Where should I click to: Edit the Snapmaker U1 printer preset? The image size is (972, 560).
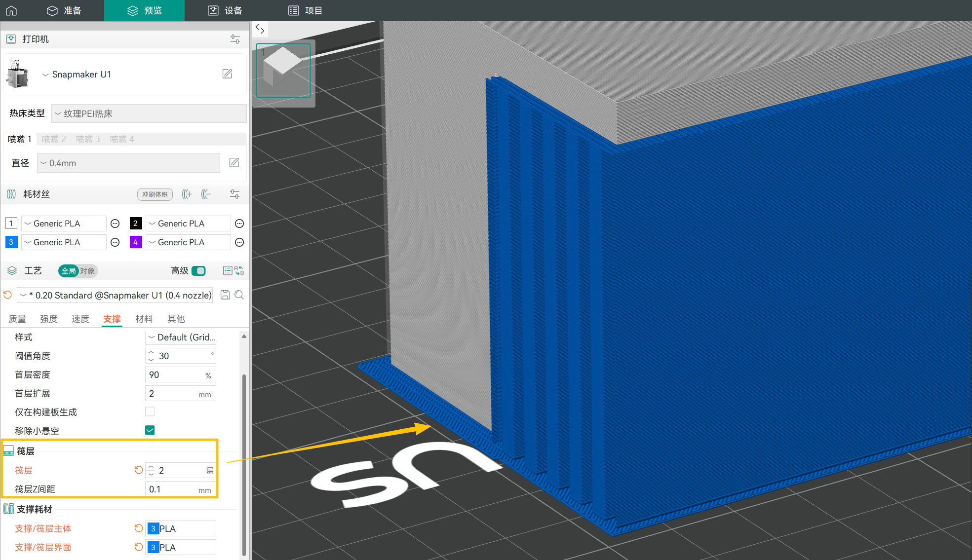227,74
